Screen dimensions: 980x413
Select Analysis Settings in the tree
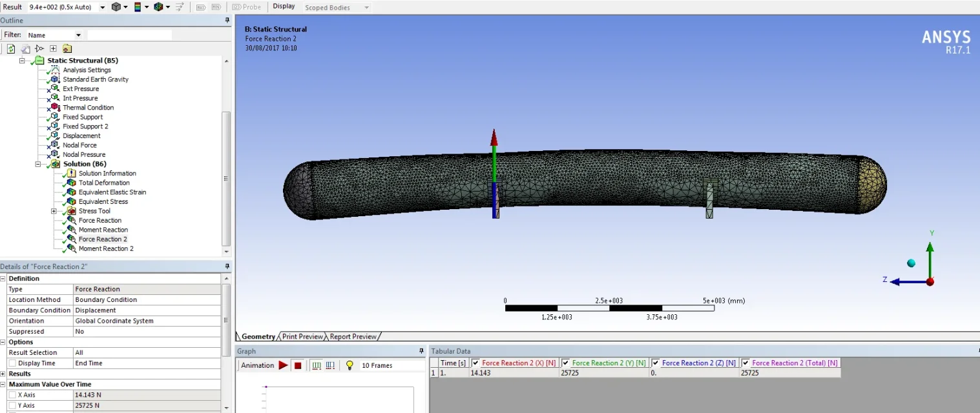pos(87,70)
